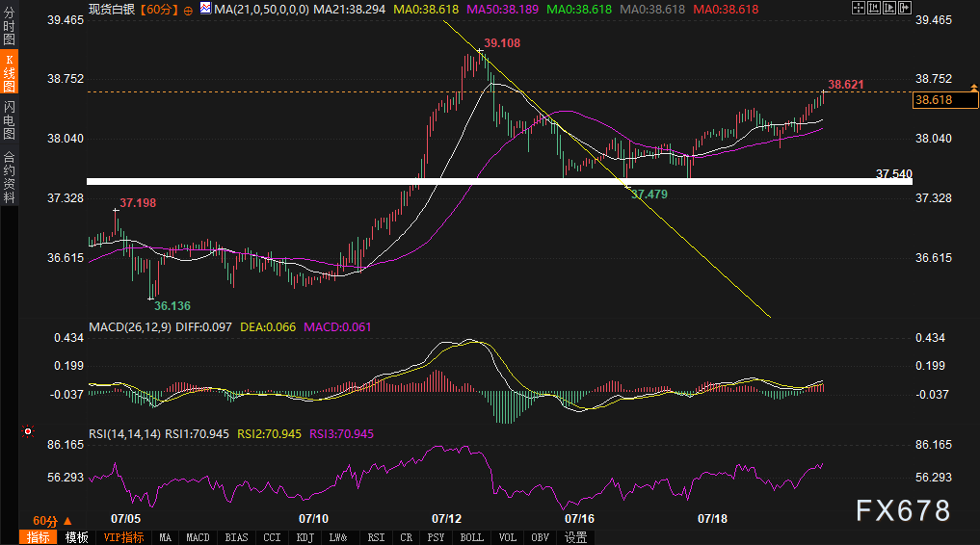
Task: Expand the 60分 timeframe selector
Action: coord(44,519)
